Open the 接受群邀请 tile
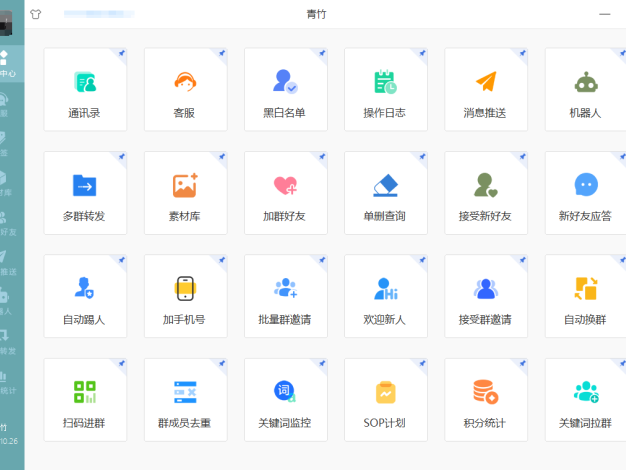The width and height of the screenshot is (626, 470). [486, 296]
